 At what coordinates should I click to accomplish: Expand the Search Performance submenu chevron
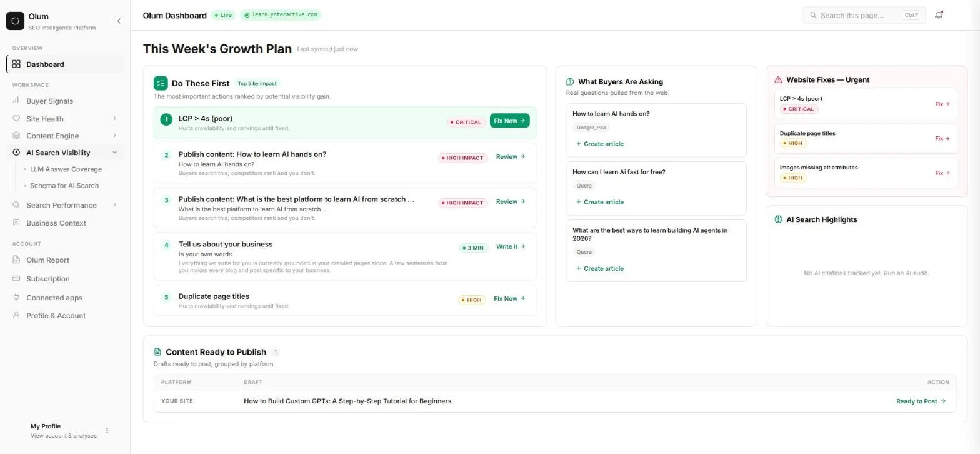pyautogui.click(x=114, y=205)
